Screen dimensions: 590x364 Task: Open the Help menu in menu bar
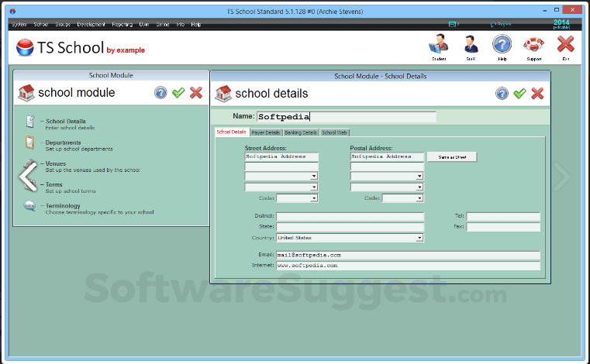coord(195,25)
